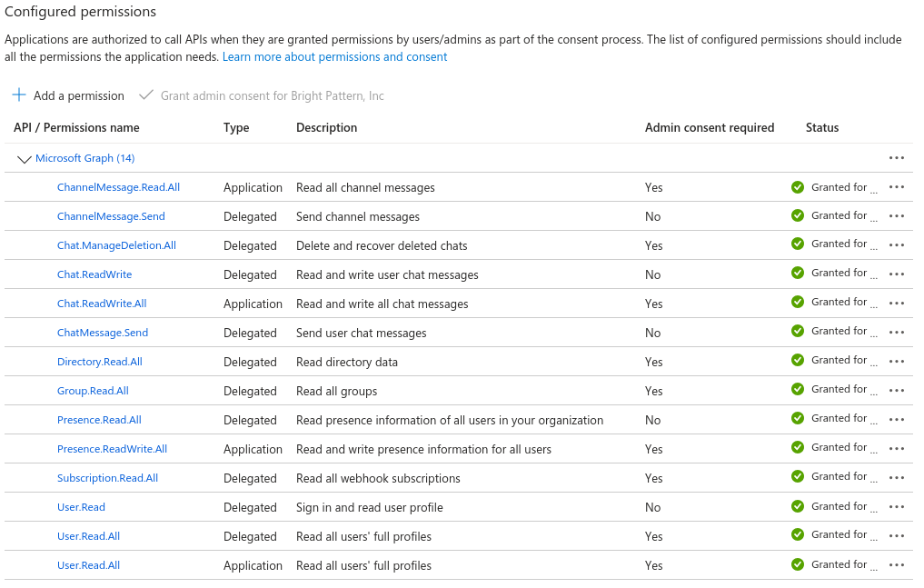Screen dimensions: 924x588
Task: Click green granted checkmark for ChannelMessage.Send
Action: pos(798,215)
